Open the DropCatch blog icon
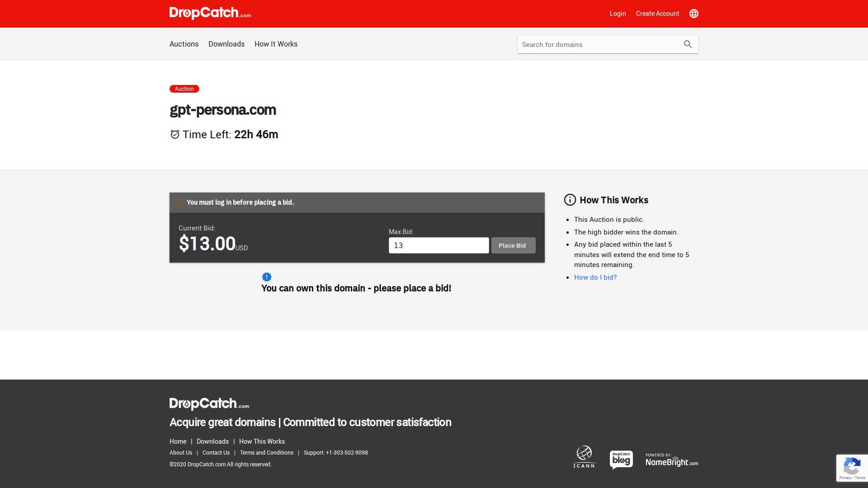This screenshot has width=868, height=488. pos(621,460)
